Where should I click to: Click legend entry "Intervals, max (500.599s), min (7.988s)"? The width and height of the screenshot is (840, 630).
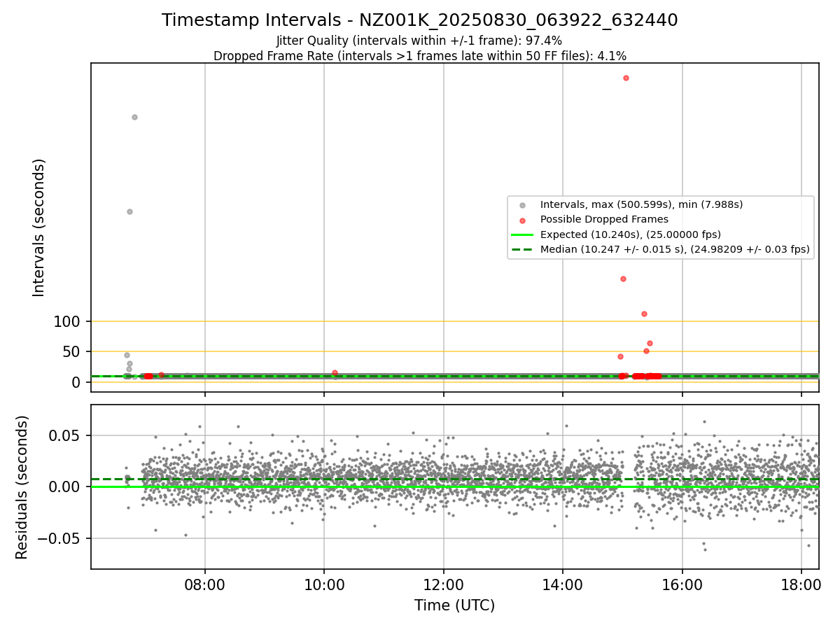click(641, 204)
